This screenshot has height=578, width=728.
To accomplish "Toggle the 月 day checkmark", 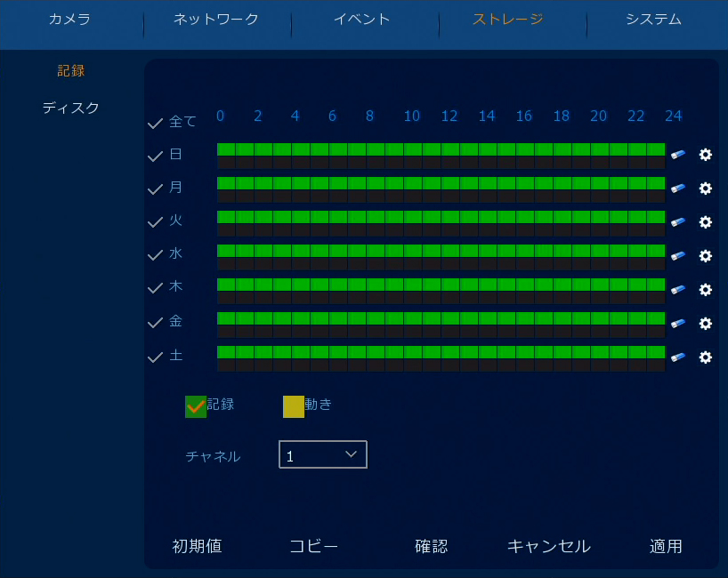I will click(x=155, y=189).
